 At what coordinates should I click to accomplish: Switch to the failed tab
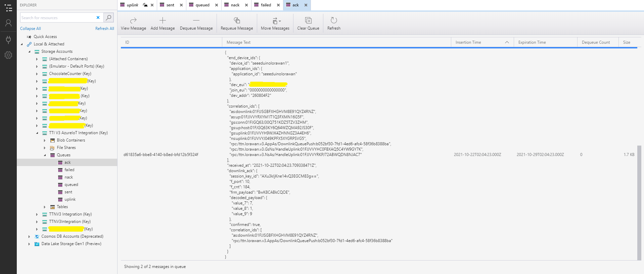click(x=266, y=5)
